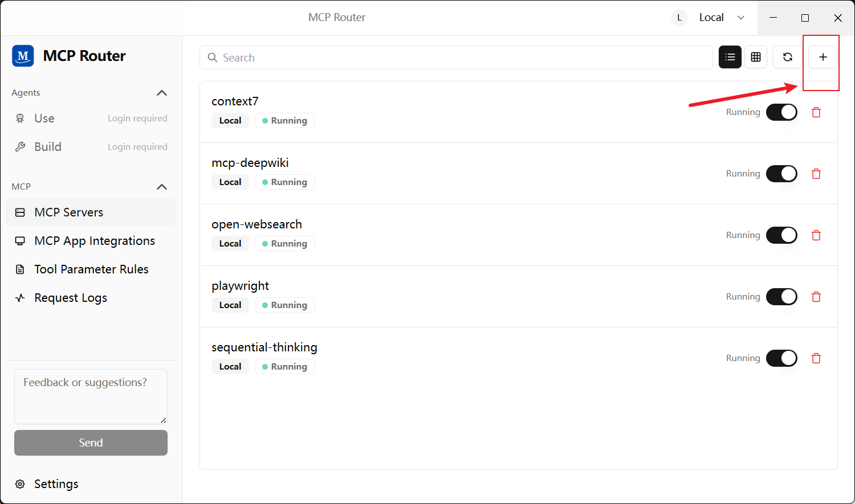This screenshot has width=855, height=504.
Task: Click trash icon for sequential-thinking
Action: pyautogui.click(x=816, y=358)
